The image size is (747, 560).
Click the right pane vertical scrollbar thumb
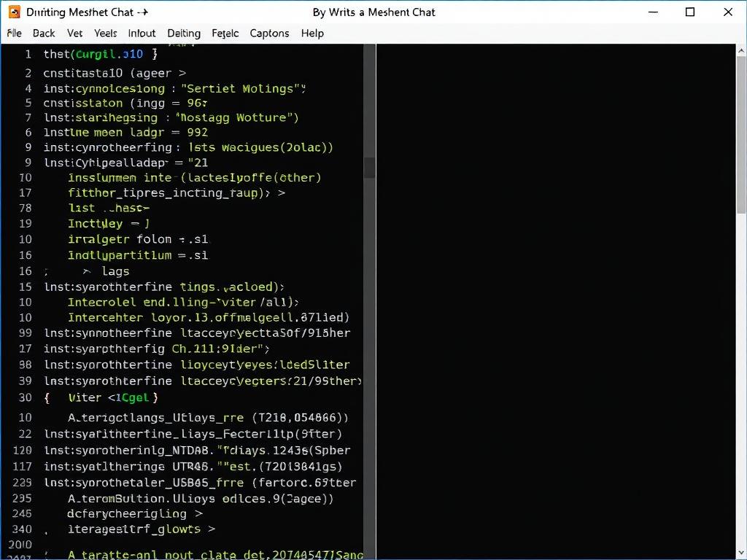741,135
